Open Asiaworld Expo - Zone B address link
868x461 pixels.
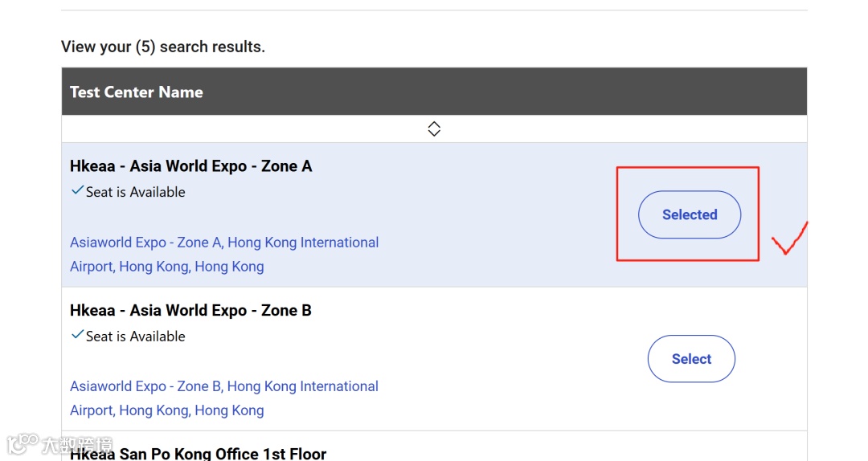pos(224,398)
